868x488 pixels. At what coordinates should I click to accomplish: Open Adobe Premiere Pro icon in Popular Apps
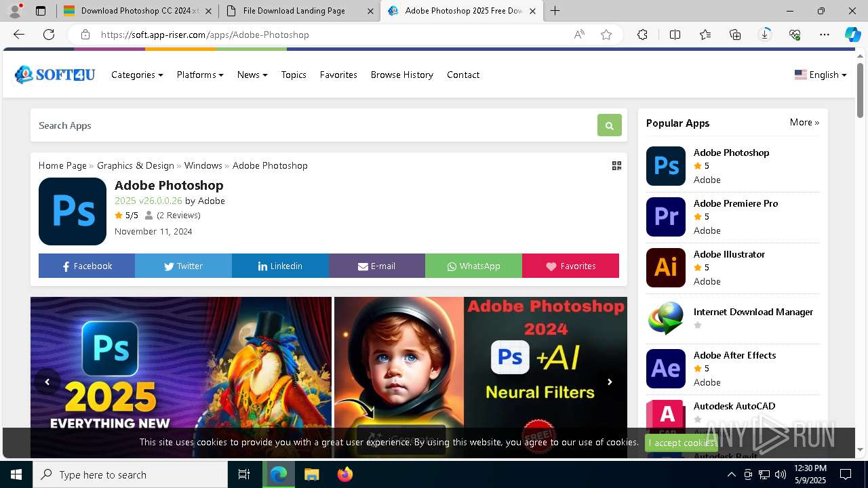click(666, 217)
